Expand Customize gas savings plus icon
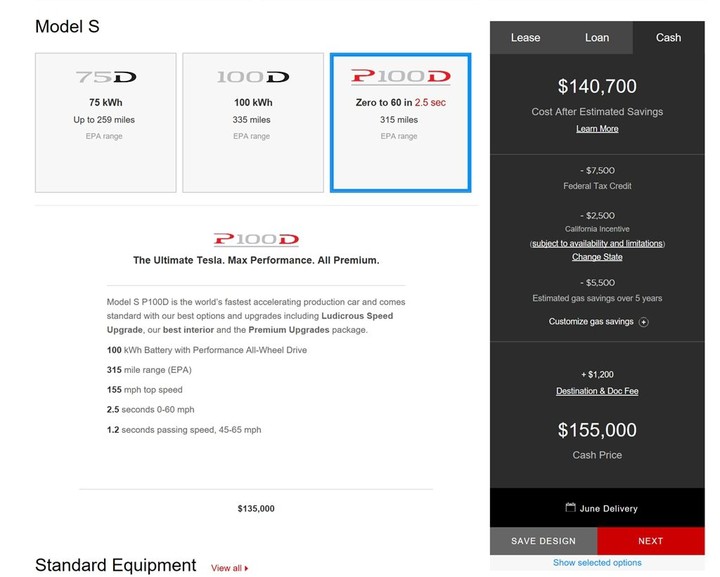The height and width of the screenshot is (577, 720). click(644, 322)
